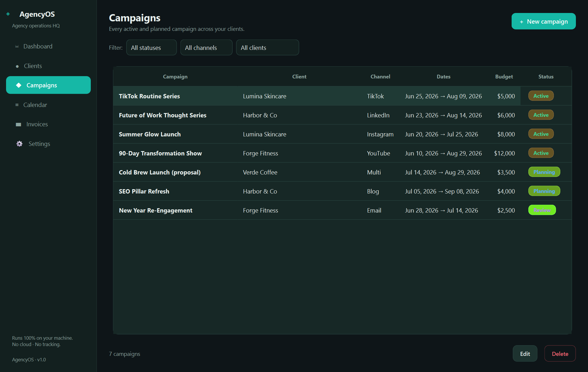Select Cold Brew Launch (proposal)

click(x=342, y=172)
